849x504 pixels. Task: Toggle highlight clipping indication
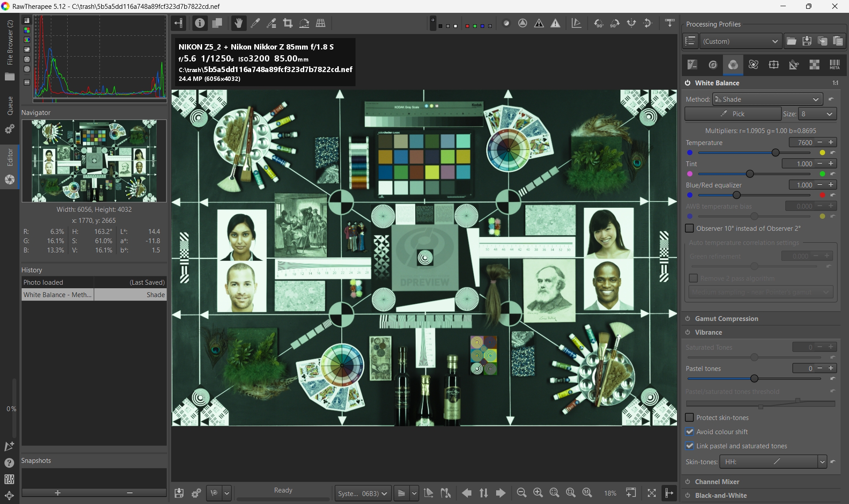click(555, 23)
